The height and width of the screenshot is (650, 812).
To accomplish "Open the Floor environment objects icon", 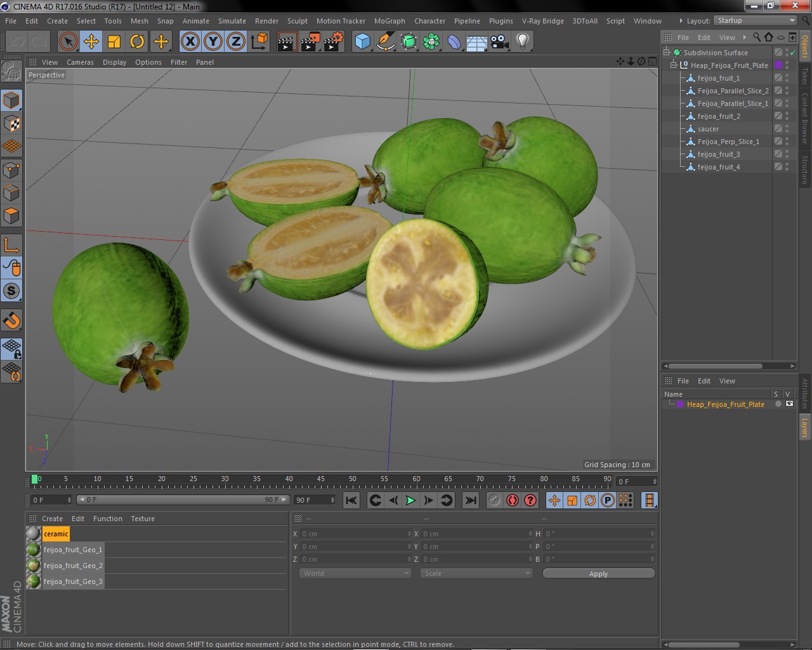I will (477, 42).
